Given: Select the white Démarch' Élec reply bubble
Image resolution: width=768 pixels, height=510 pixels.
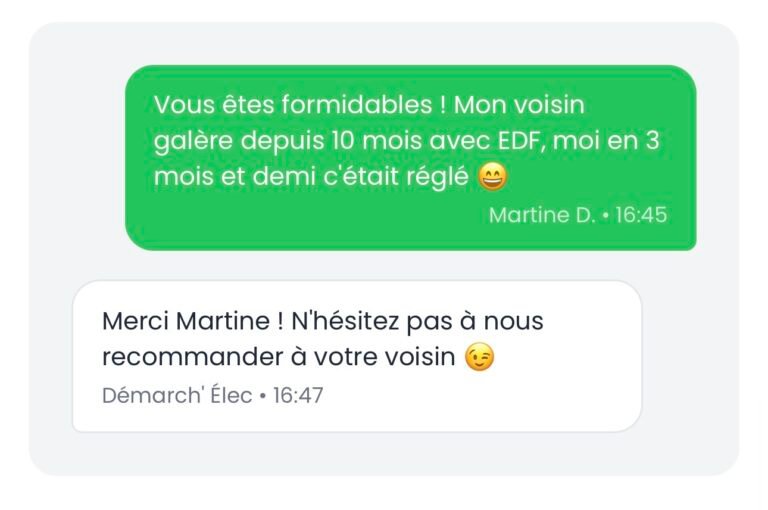Looking at the screenshot, I should click(x=356, y=356).
